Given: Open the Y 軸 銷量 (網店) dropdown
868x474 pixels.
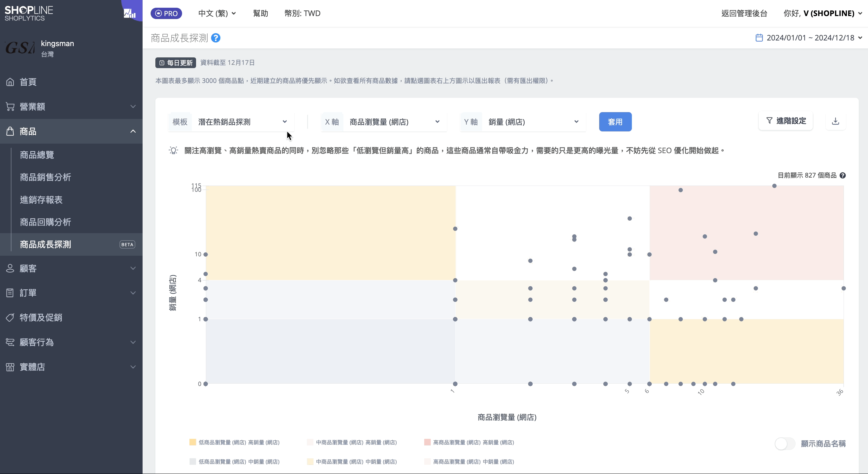Looking at the screenshot, I should (523, 122).
